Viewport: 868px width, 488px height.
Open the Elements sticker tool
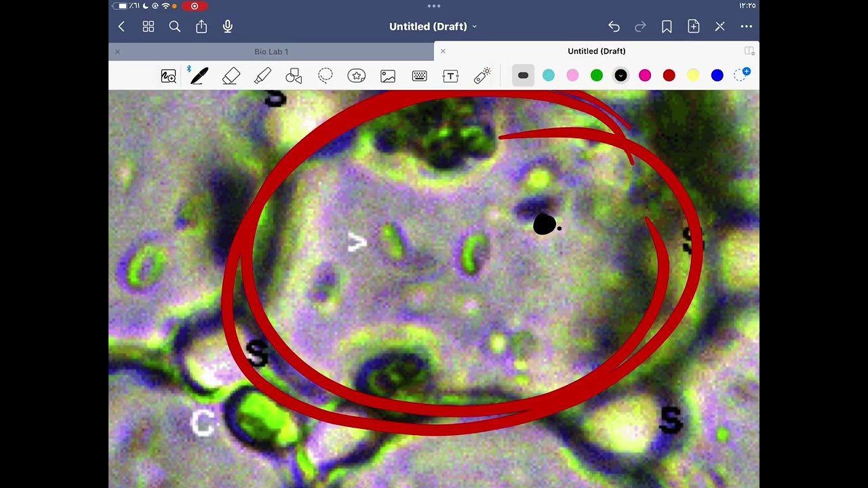(x=357, y=76)
